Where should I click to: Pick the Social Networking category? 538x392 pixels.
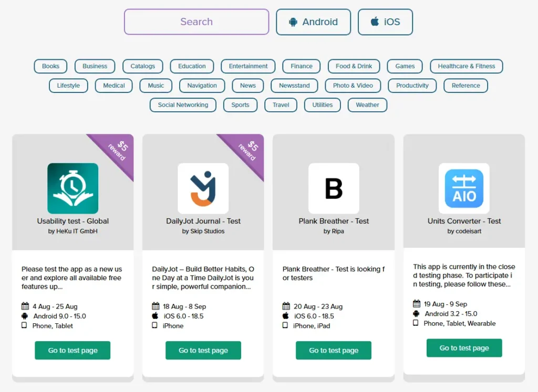click(x=183, y=105)
